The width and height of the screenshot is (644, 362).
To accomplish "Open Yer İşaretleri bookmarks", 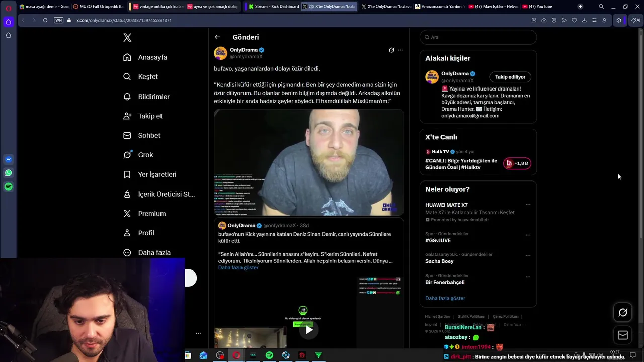I will coord(149,174).
